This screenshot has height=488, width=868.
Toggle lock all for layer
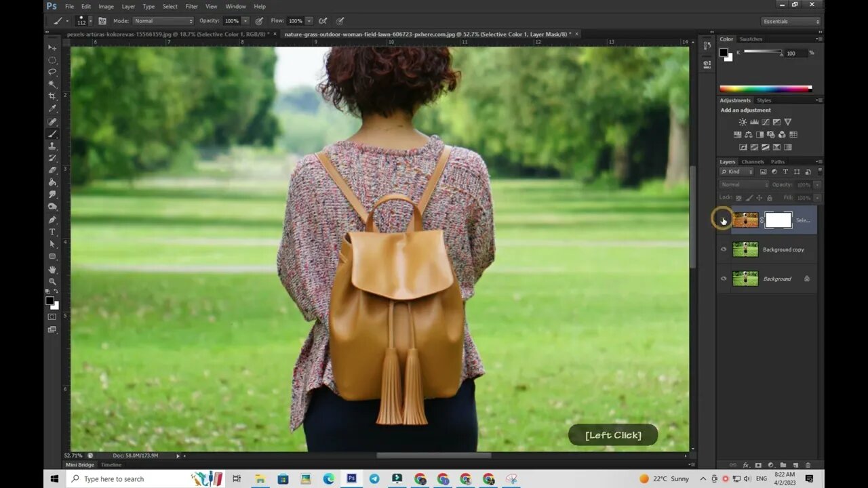coord(770,198)
